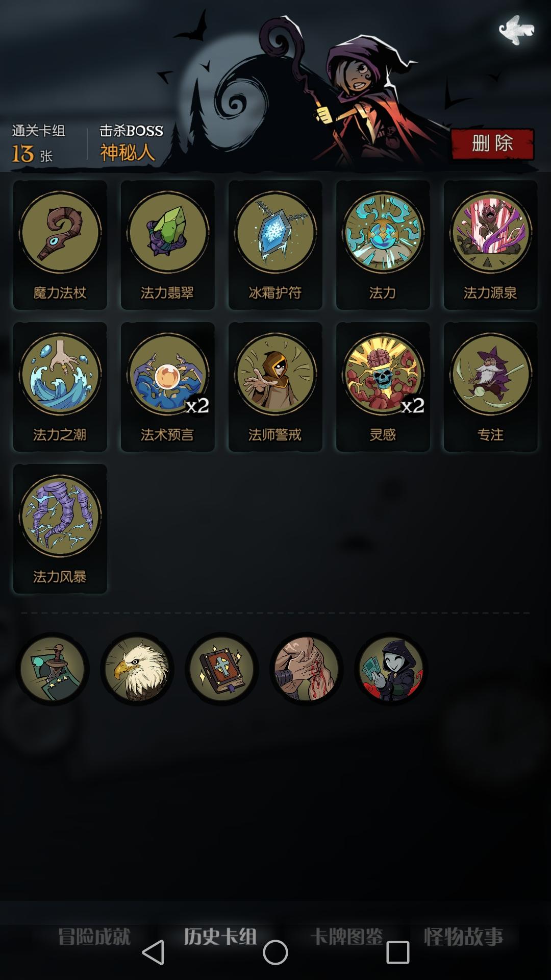Screen dimensions: 551x980
Task: View the 灵感 skull card
Action: point(383,387)
